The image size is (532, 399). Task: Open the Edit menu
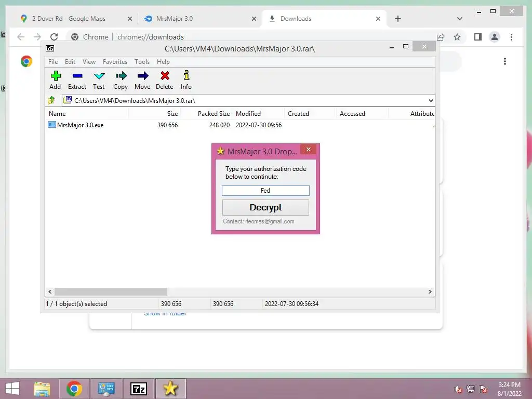[x=70, y=62]
